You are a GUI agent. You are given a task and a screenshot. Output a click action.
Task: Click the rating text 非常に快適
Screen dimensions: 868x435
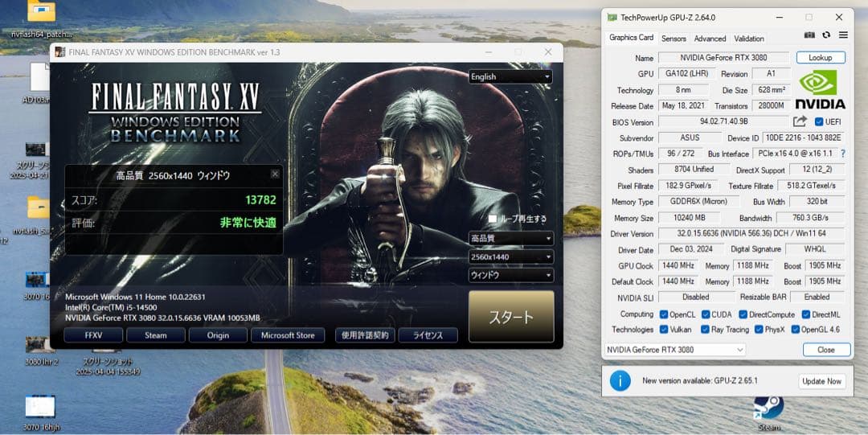(x=248, y=223)
